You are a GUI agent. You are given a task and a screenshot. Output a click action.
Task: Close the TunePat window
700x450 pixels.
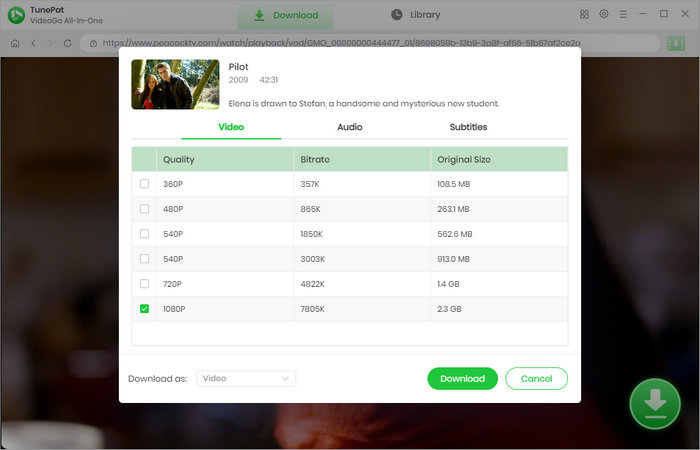(685, 14)
